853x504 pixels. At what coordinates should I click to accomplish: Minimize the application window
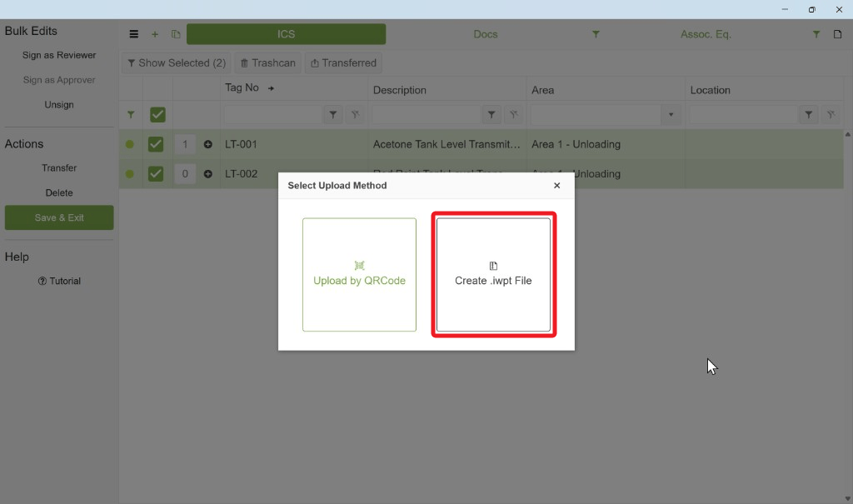785,9
